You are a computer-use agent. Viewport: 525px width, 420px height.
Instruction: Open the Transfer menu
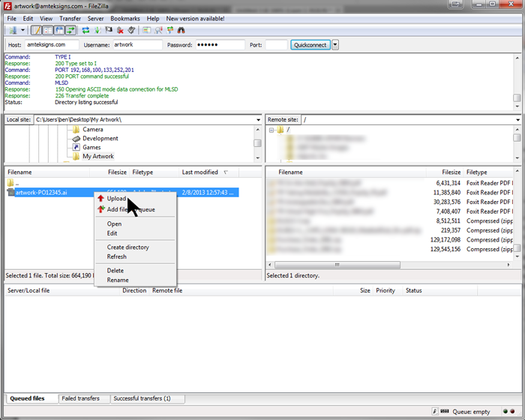[x=70, y=19]
